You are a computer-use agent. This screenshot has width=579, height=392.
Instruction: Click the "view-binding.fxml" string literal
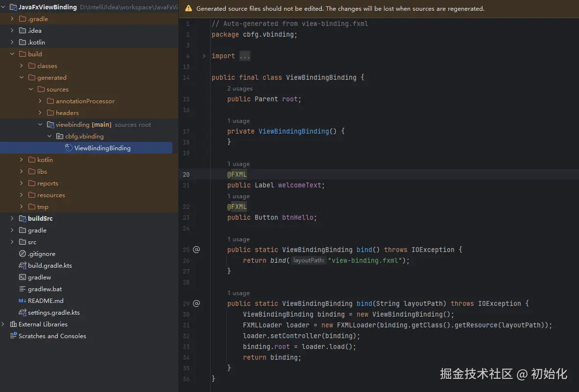tap(365, 261)
